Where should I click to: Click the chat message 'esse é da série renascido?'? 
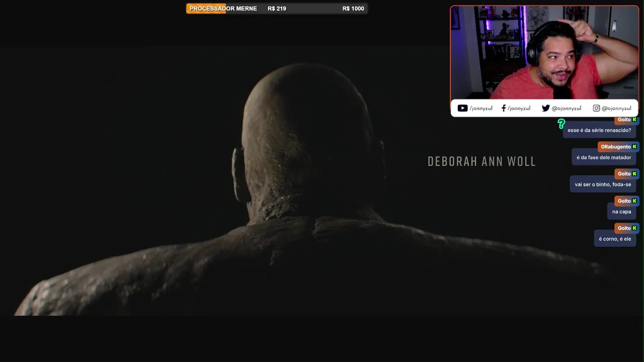pos(599,130)
